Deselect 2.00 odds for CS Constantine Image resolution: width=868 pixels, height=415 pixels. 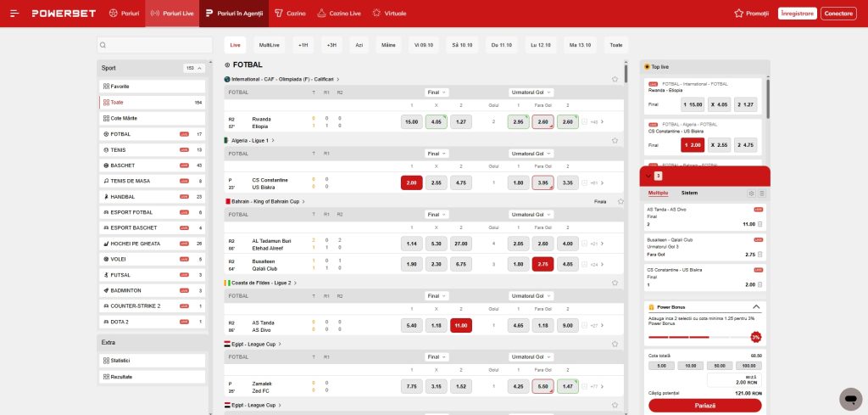411,182
